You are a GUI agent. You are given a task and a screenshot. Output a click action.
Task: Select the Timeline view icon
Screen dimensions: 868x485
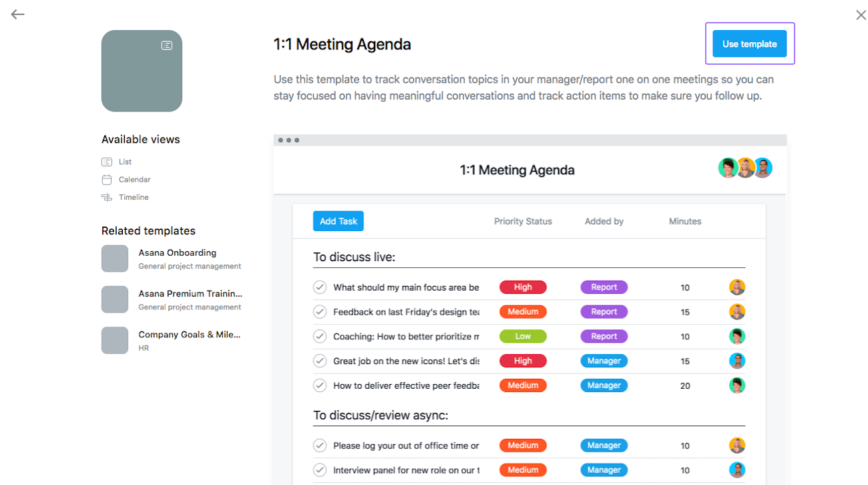107,196
